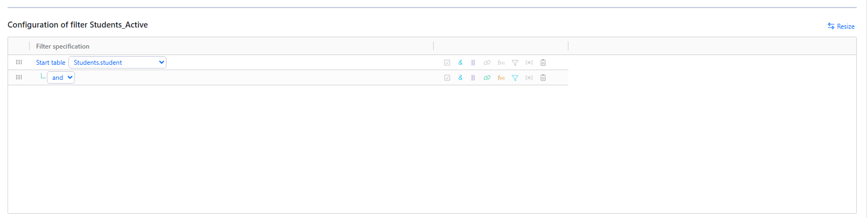Toggle the checkbox icon in Start table row
868x218 pixels.
447,63
